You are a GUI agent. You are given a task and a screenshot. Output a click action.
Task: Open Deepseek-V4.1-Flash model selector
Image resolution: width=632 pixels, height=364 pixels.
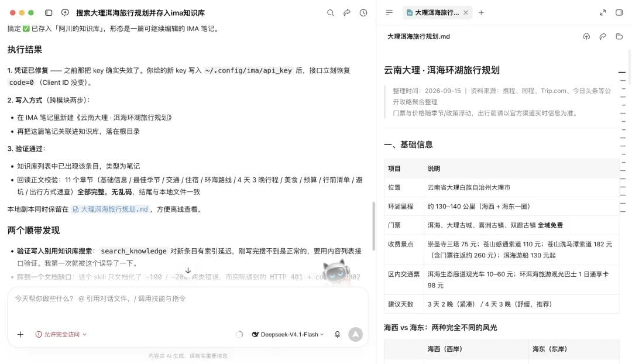tap(288, 334)
